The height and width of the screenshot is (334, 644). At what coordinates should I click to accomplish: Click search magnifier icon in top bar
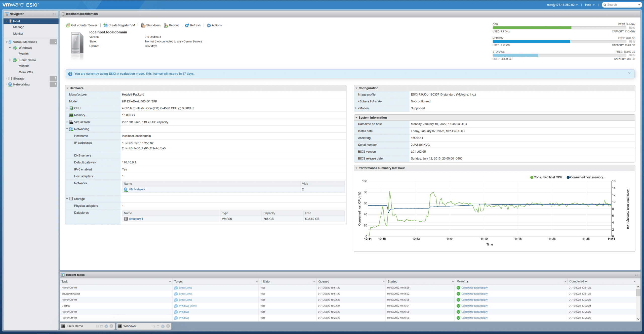coord(605,5)
